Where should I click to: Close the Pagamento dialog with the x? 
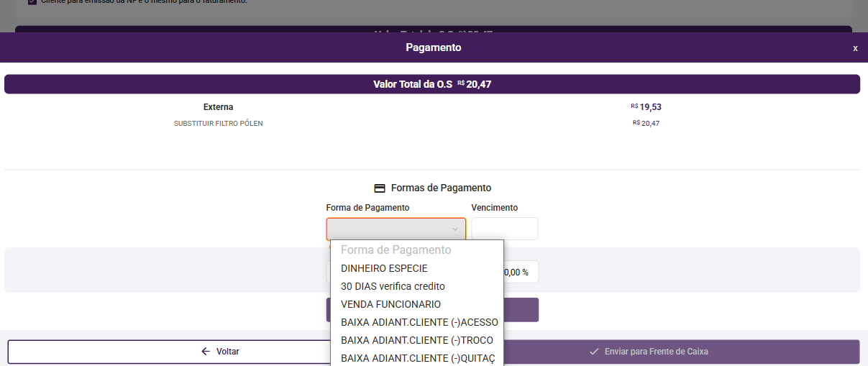855,48
